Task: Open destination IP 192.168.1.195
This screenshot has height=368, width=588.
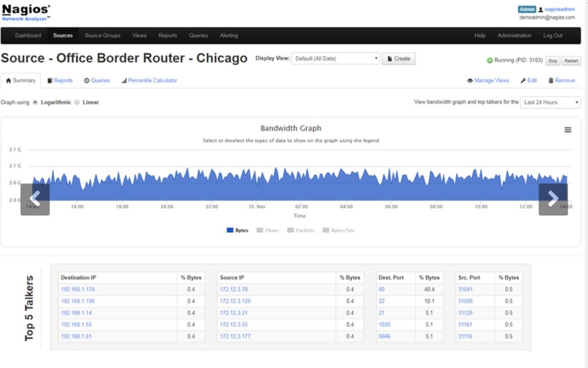Action: tap(78, 301)
